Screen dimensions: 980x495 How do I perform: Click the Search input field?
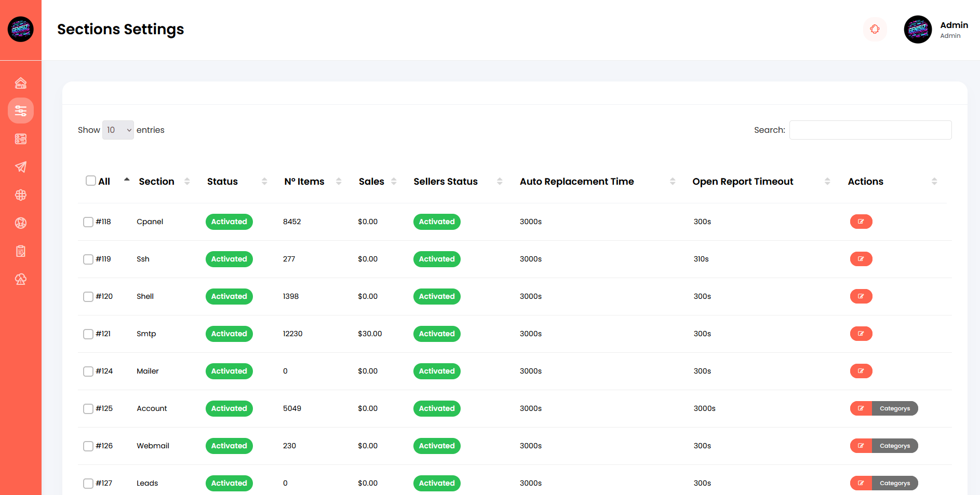point(870,130)
